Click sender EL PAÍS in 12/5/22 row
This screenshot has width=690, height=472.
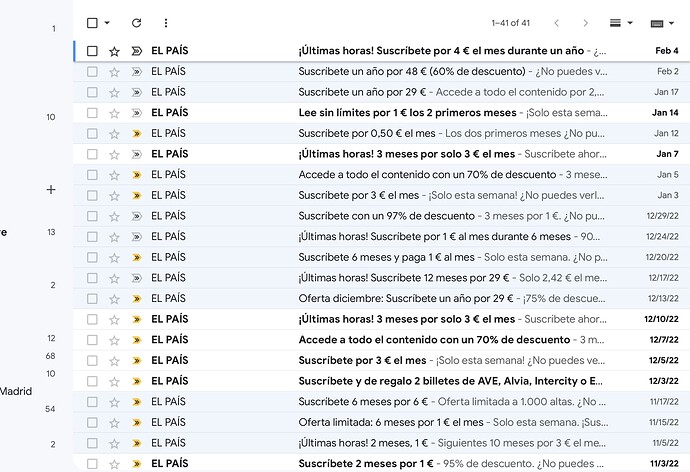pyautogui.click(x=169, y=361)
